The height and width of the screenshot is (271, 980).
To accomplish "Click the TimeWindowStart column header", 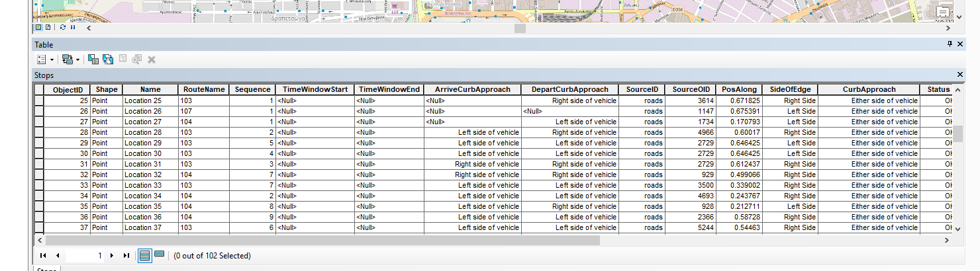I will [315, 89].
